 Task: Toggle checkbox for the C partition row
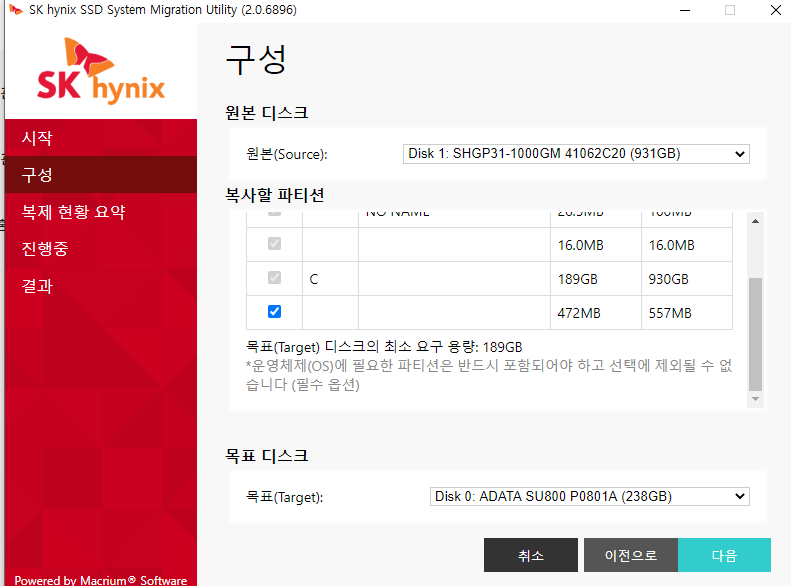[274, 277]
